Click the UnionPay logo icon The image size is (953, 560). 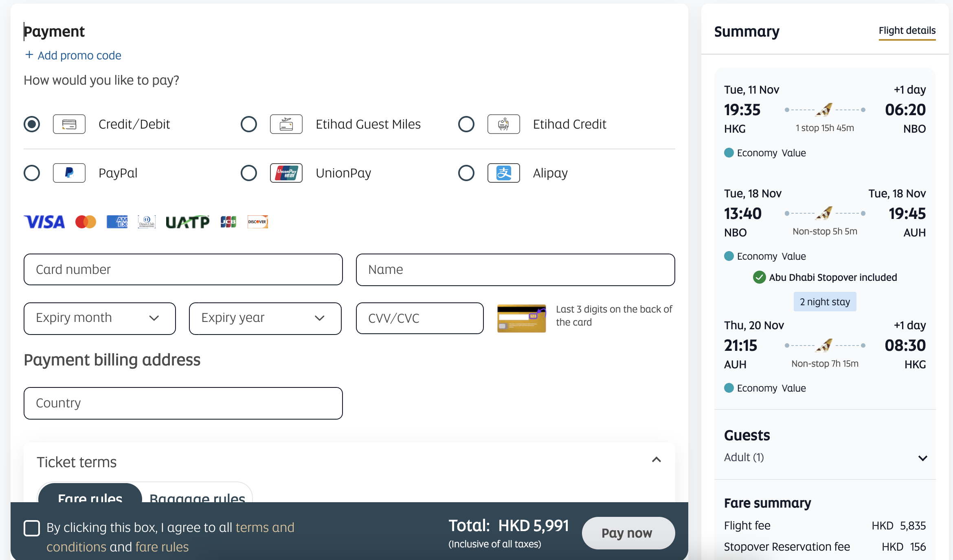[x=286, y=173]
